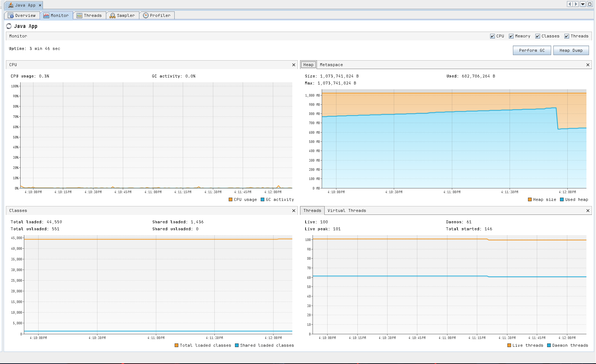
Task: Click the Overview tab's icon
Action: coord(11,15)
